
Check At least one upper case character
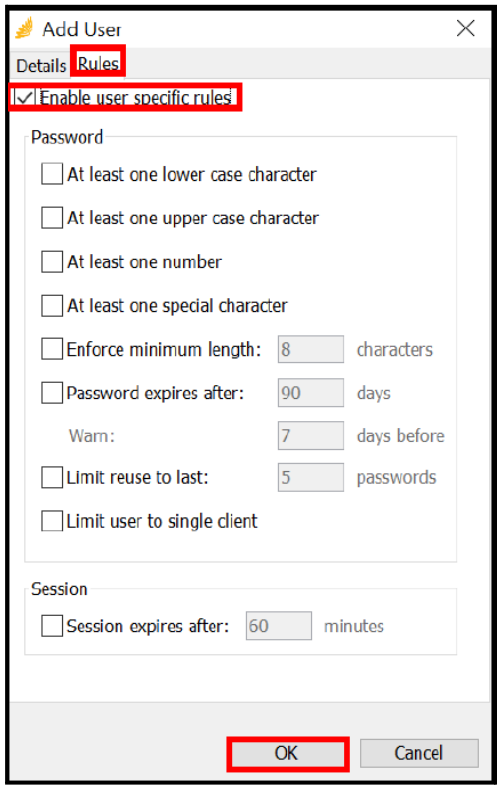(x=52, y=217)
